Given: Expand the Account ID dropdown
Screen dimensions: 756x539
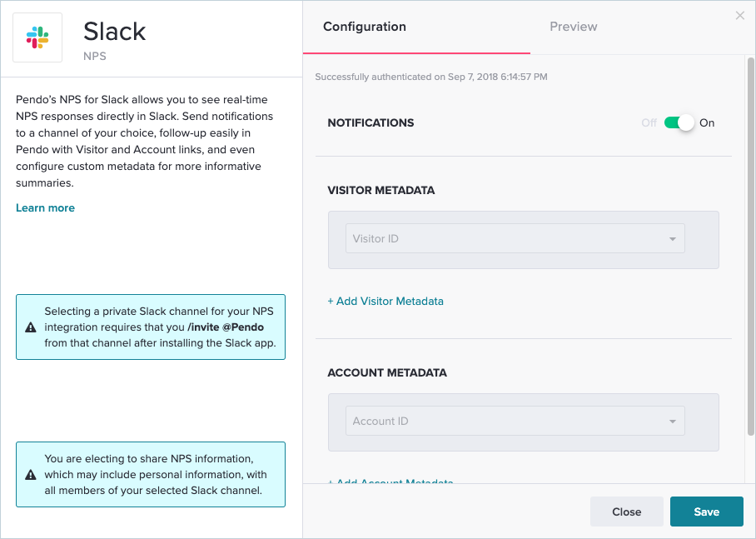Looking at the screenshot, I should click(515, 421).
